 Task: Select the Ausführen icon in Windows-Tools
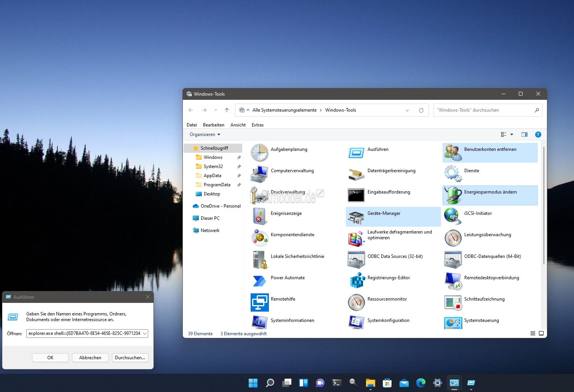pyautogui.click(x=356, y=153)
